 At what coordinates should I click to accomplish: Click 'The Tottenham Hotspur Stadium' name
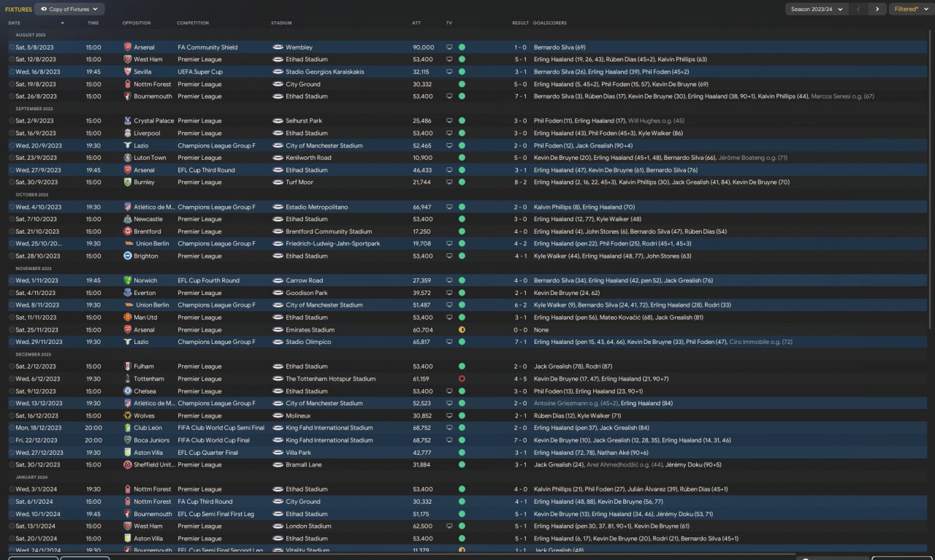pyautogui.click(x=330, y=379)
